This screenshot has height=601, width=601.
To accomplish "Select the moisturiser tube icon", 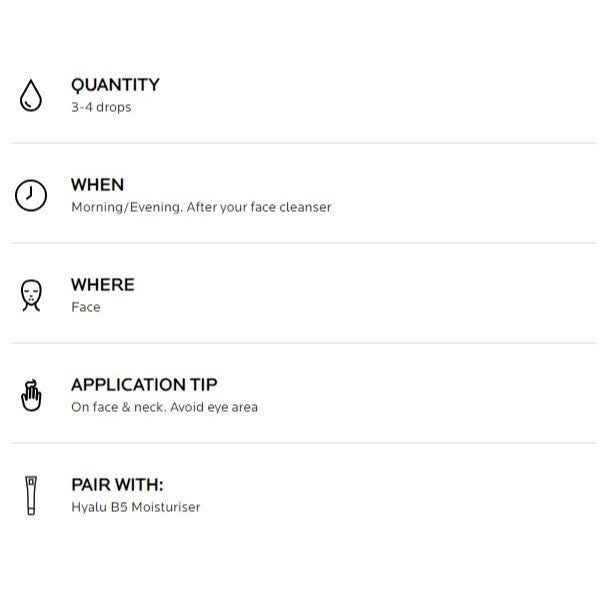I will click(31, 495).
